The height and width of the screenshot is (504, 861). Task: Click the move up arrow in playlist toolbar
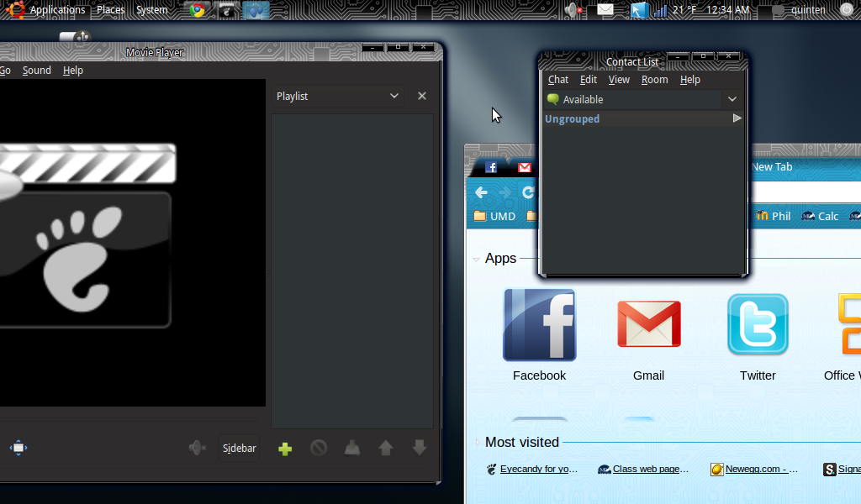(386, 448)
